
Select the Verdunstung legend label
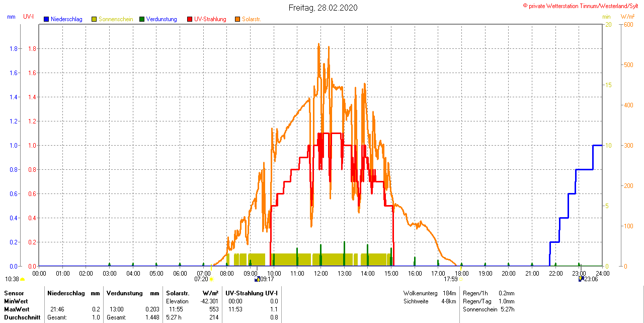point(162,19)
